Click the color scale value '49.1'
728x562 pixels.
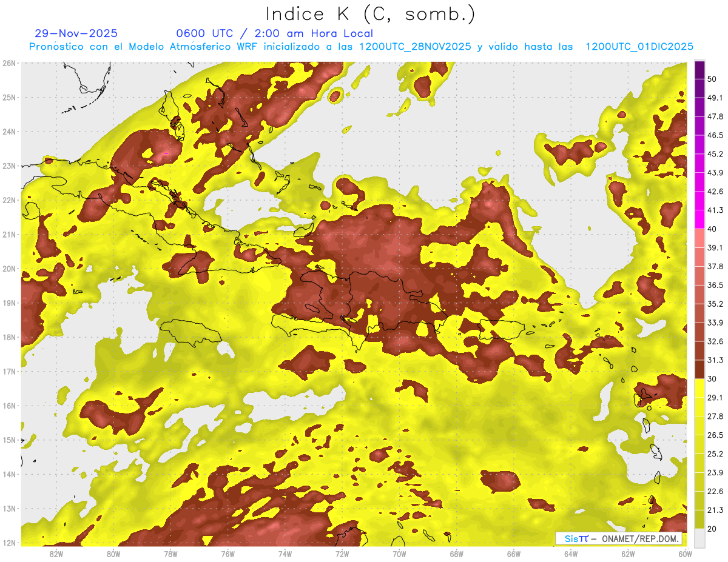(x=715, y=98)
